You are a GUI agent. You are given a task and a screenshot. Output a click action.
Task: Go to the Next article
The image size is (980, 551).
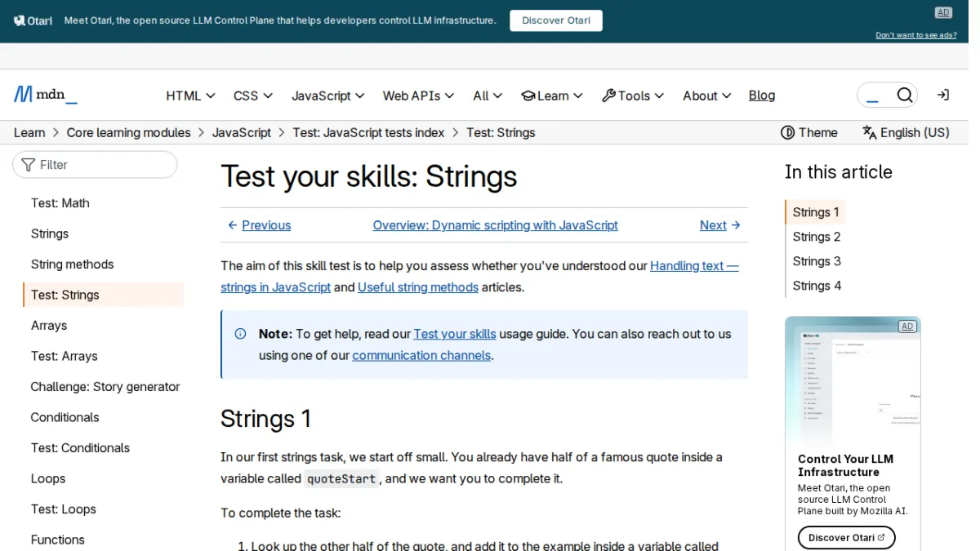click(720, 225)
